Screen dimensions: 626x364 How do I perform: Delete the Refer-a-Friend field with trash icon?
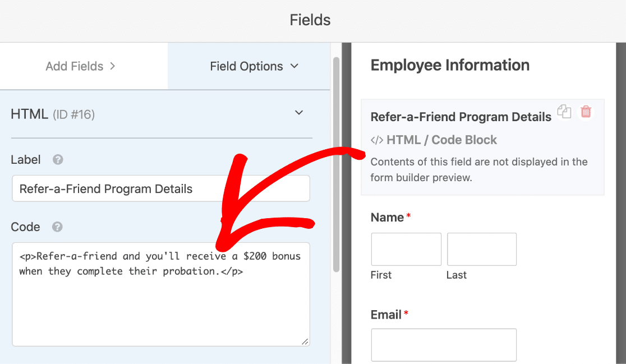[x=586, y=112]
